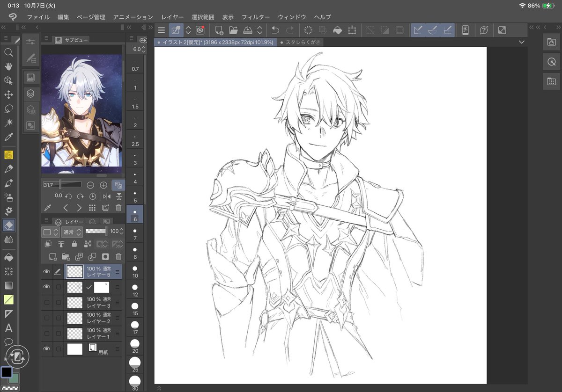Select the Move layer arrows tool
This screenshot has height=392, width=562.
(8, 95)
